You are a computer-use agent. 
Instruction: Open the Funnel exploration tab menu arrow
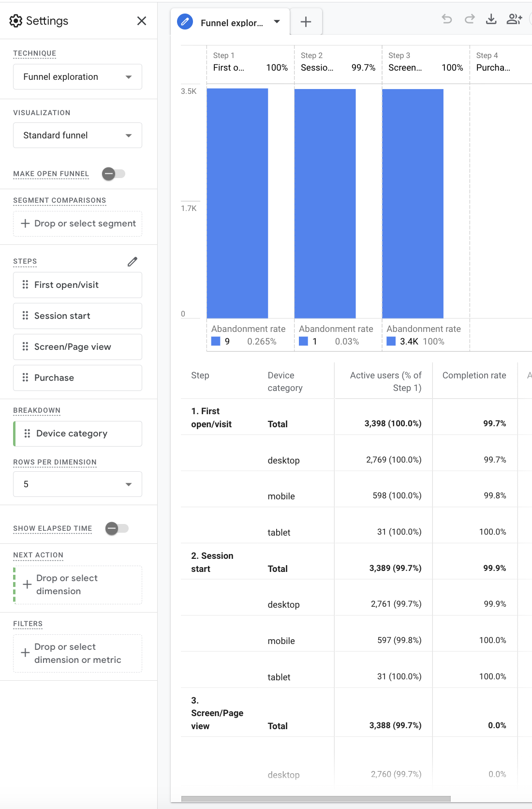coord(277,22)
